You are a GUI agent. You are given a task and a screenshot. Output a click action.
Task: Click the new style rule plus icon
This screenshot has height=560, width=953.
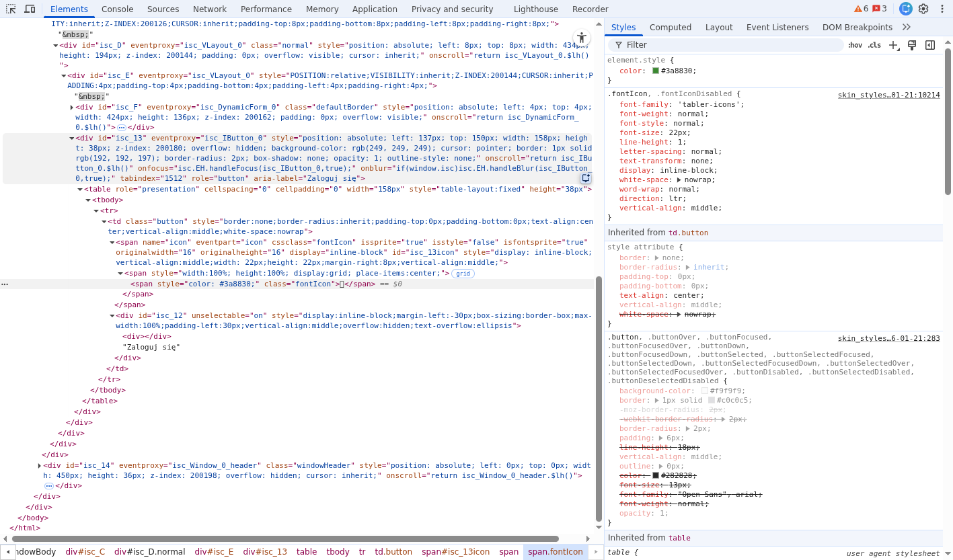[893, 45]
